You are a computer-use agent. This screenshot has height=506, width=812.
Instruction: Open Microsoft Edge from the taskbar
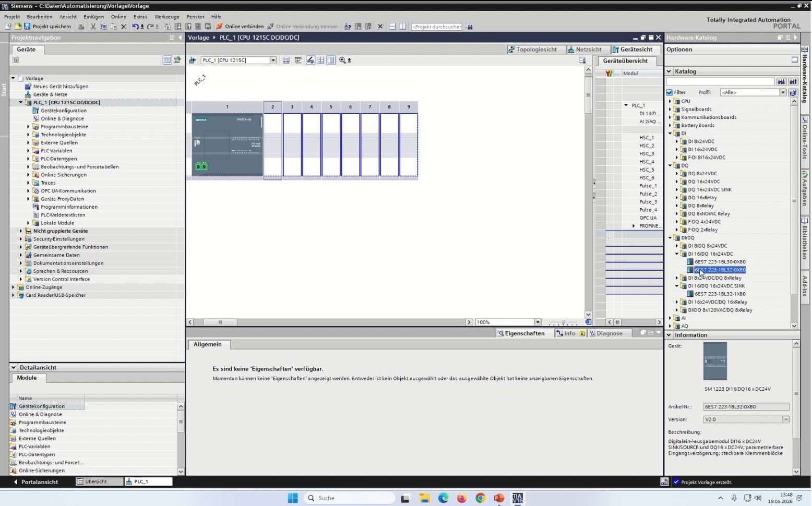[x=443, y=498]
